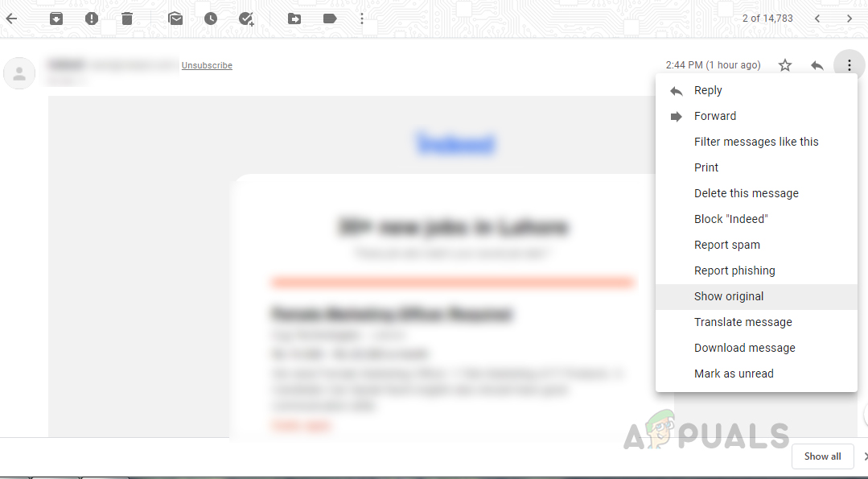
Task: Delete email using toolbar trash icon
Action: click(127, 19)
